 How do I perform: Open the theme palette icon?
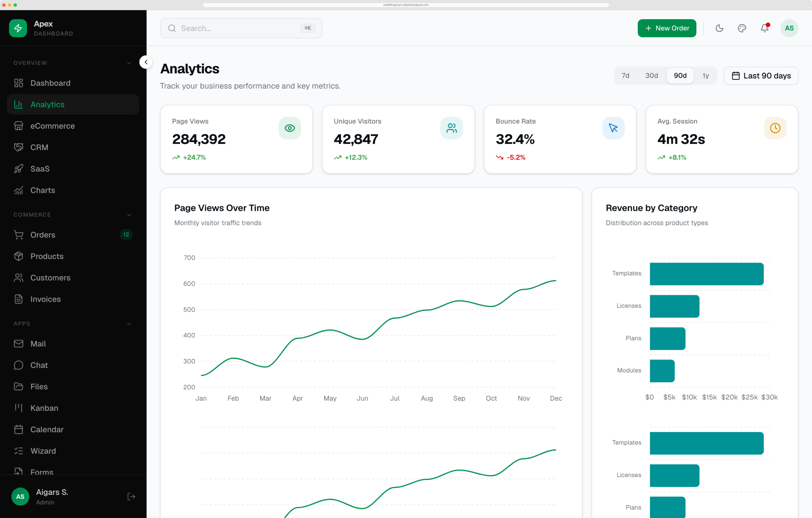[742, 28]
